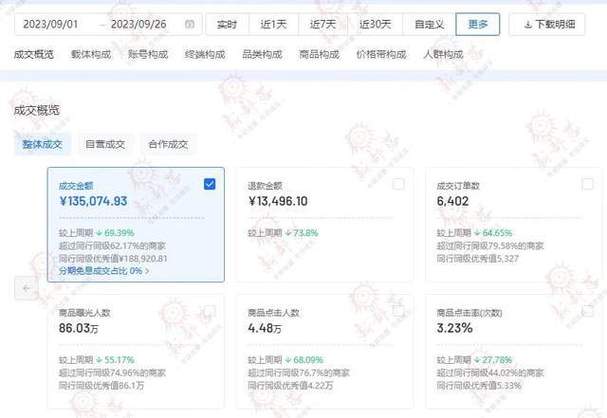Enable the 商品曝光人数 card checkbox
The image size is (607, 418).
pyautogui.click(x=209, y=313)
